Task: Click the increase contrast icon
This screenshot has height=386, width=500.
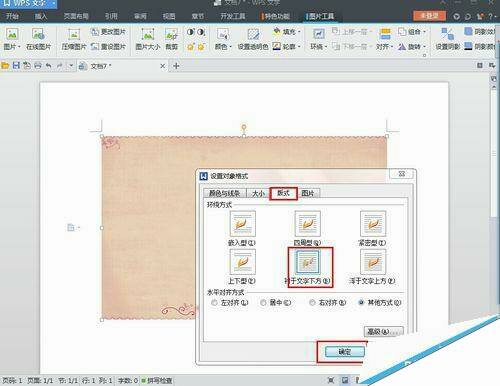Action: click(190, 32)
